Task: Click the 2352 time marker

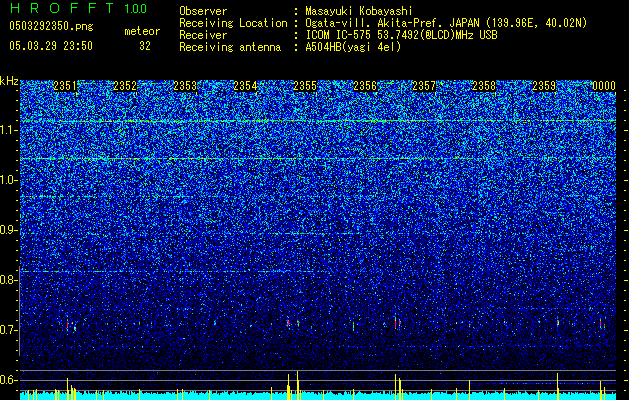Action: [125, 86]
